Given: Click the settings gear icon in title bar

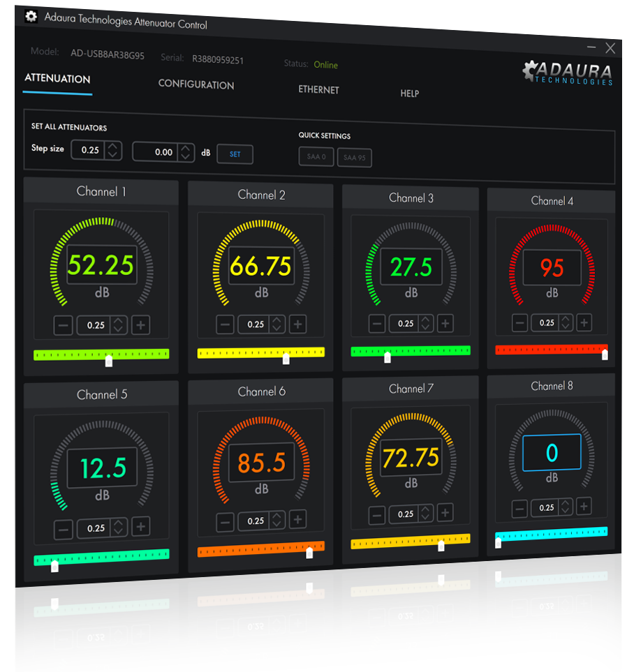Looking at the screenshot, I should 31,17.
